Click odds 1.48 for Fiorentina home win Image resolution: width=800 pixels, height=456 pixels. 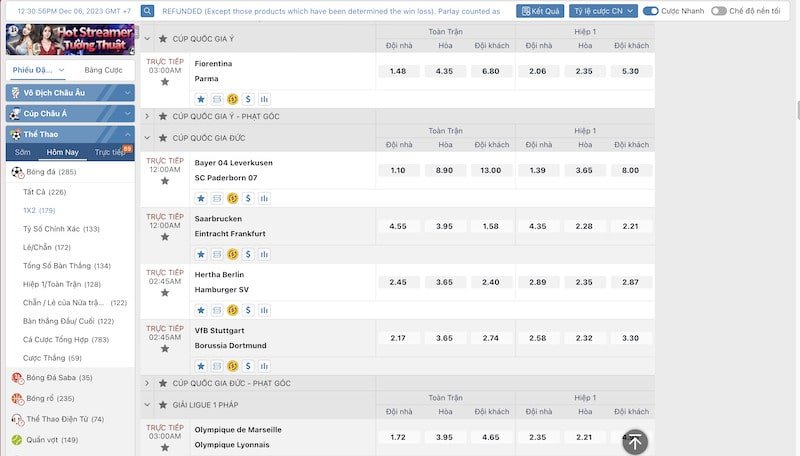click(398, 71)
